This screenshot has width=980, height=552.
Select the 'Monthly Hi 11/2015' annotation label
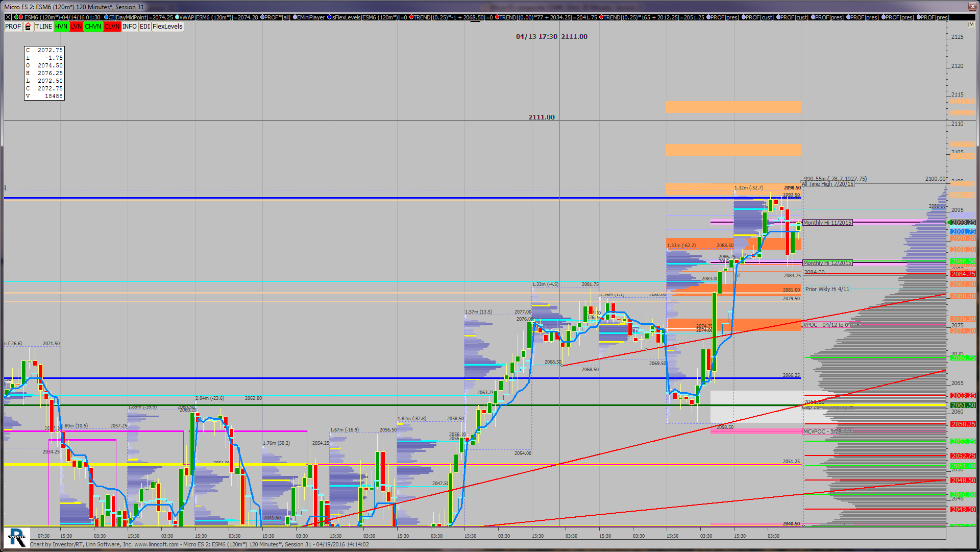pos(827,223)
